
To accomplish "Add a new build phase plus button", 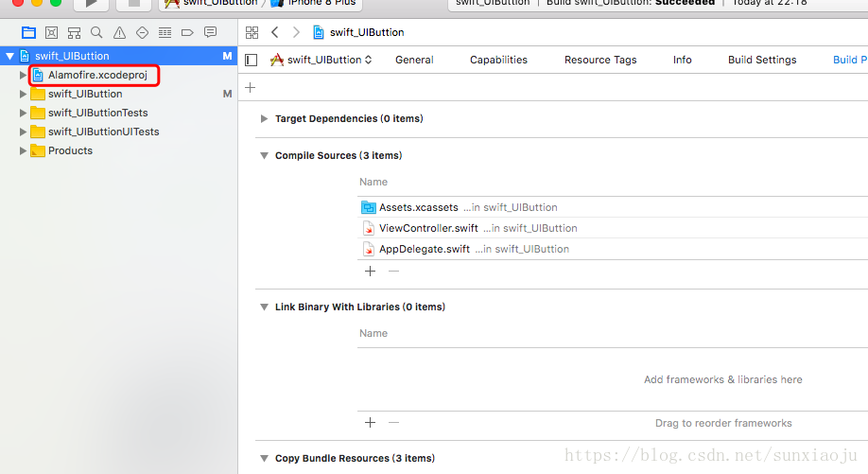I will click(x=251, y=87).
